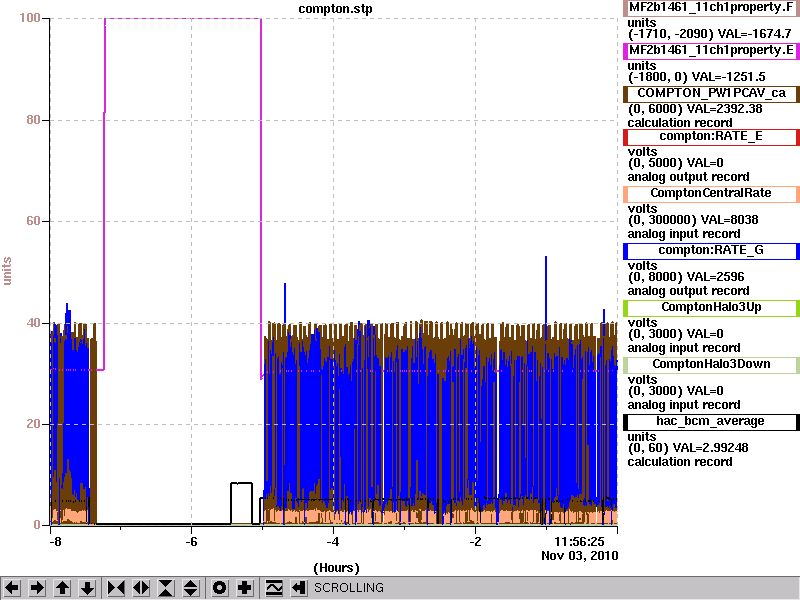Select the hac_bcm_average curve legend

711,421
